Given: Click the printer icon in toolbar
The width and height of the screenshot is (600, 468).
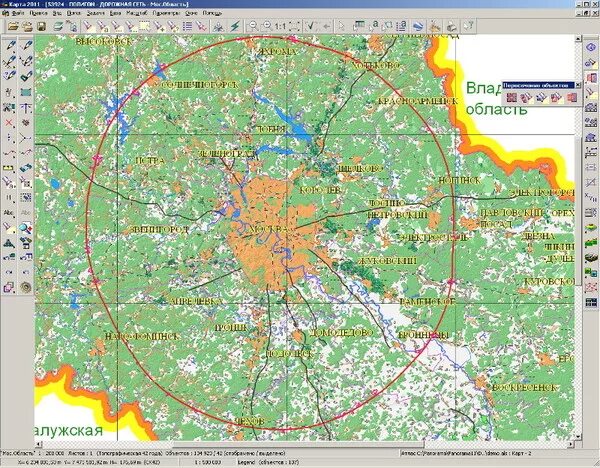Looking at the screenshot, I should [x=452, y=26].
